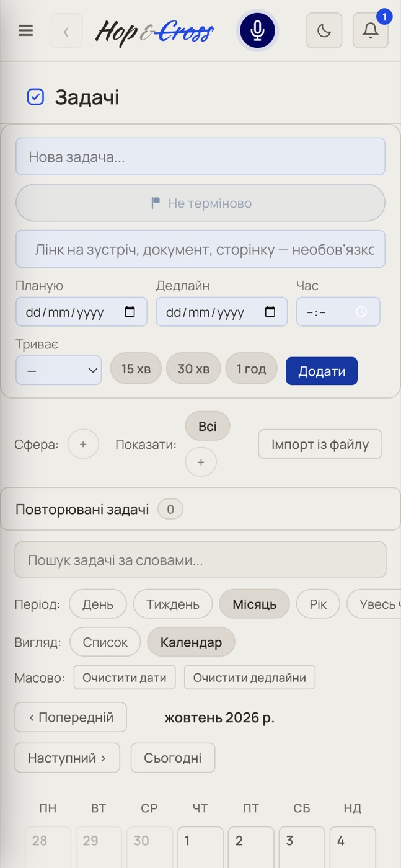This screenshot has height=868, width=401.
Task: Click Очистити дедлайни
Action: point(250,678)
